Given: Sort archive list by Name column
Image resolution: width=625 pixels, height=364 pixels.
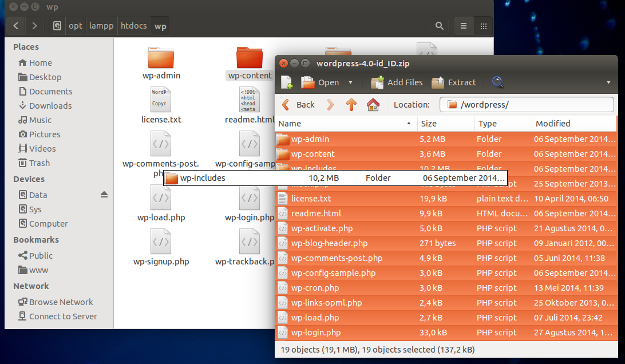Looking at the screenshot, I should pos(343,124).
